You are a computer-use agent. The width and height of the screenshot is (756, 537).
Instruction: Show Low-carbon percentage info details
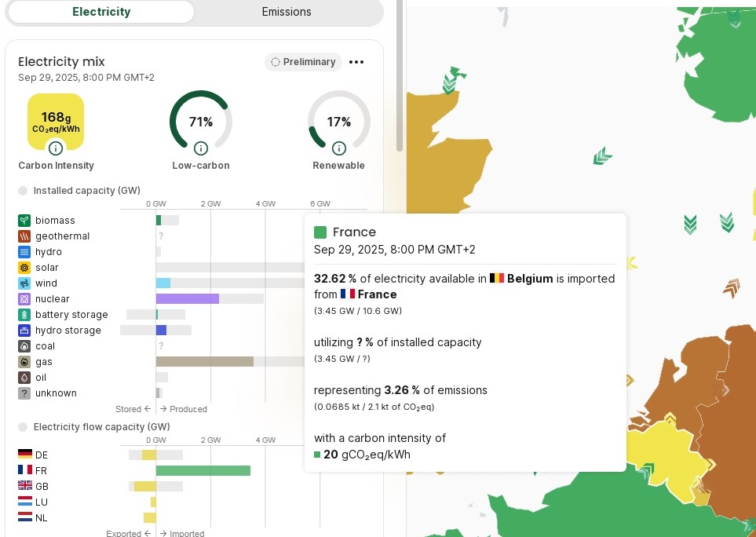point(201,148)
